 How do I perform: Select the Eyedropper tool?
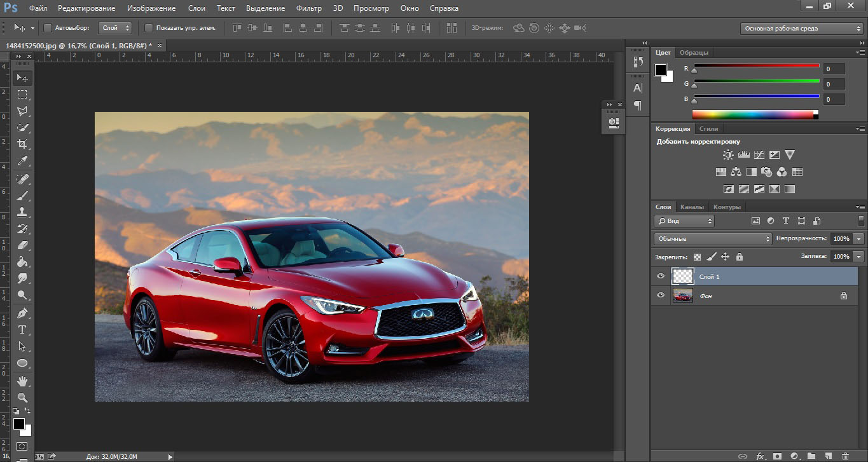click(x=22, y=161)
